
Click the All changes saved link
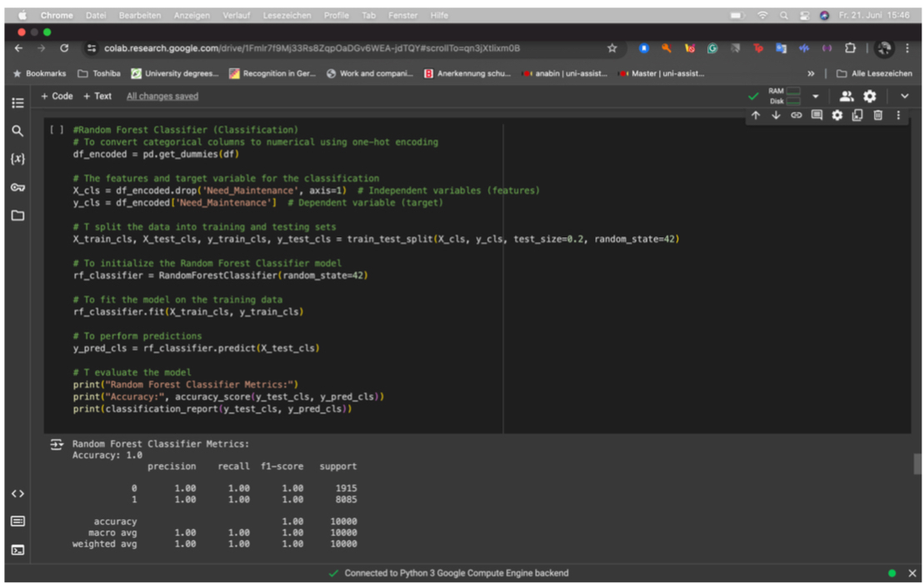[x=162, y=97]
